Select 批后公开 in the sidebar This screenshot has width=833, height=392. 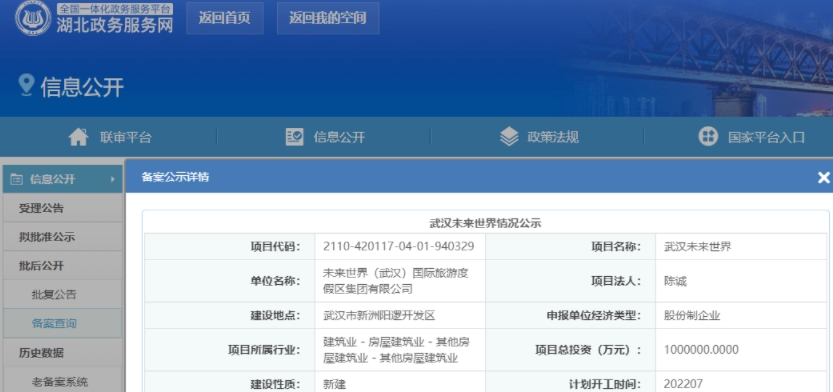point(62,266)
